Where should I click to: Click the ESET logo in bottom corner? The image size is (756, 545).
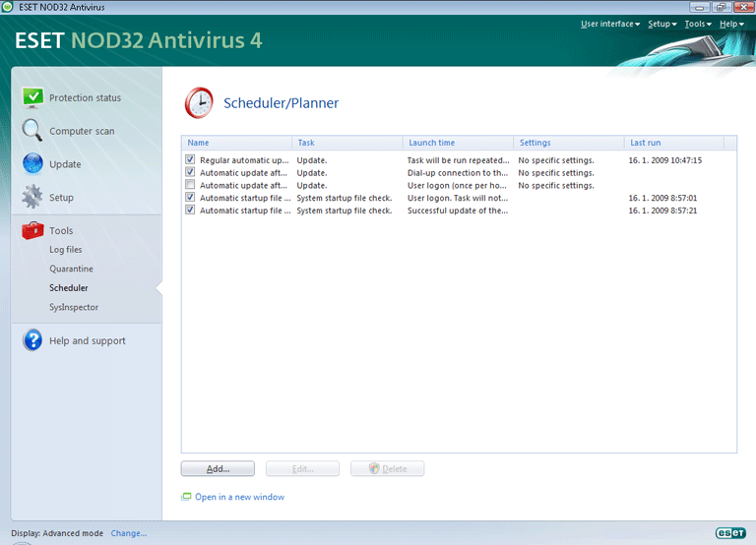730,532
